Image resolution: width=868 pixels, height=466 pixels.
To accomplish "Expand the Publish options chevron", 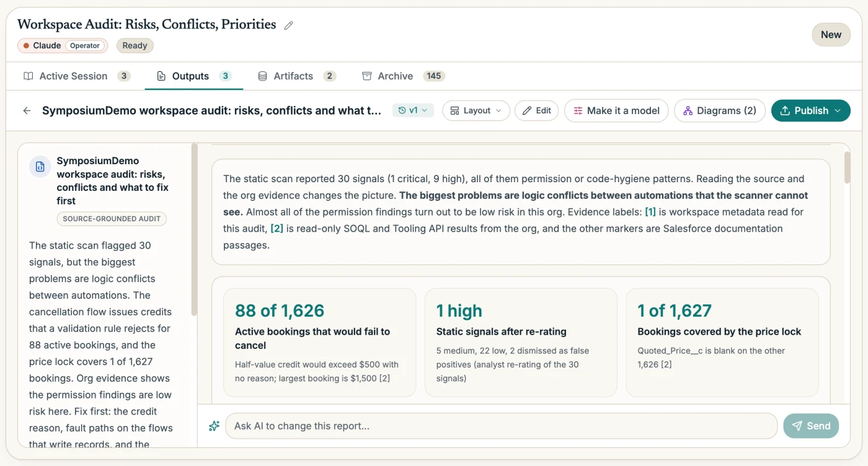I will 838,110.
